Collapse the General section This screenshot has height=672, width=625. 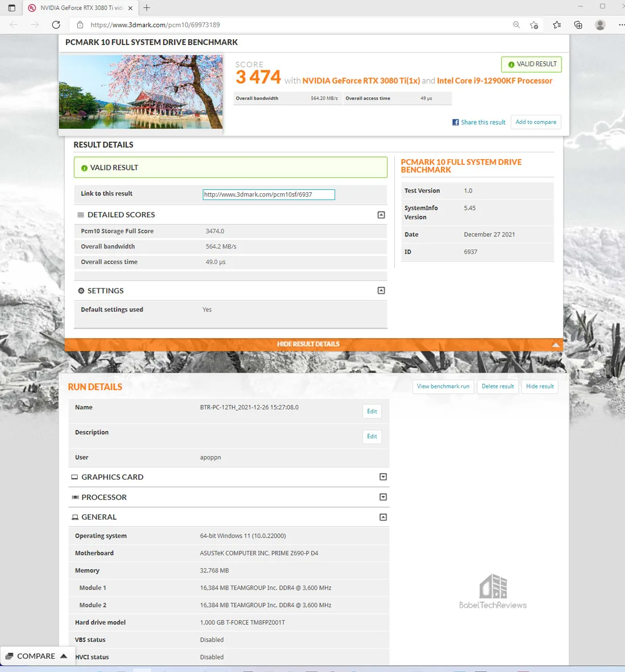(x=383, y=517)
